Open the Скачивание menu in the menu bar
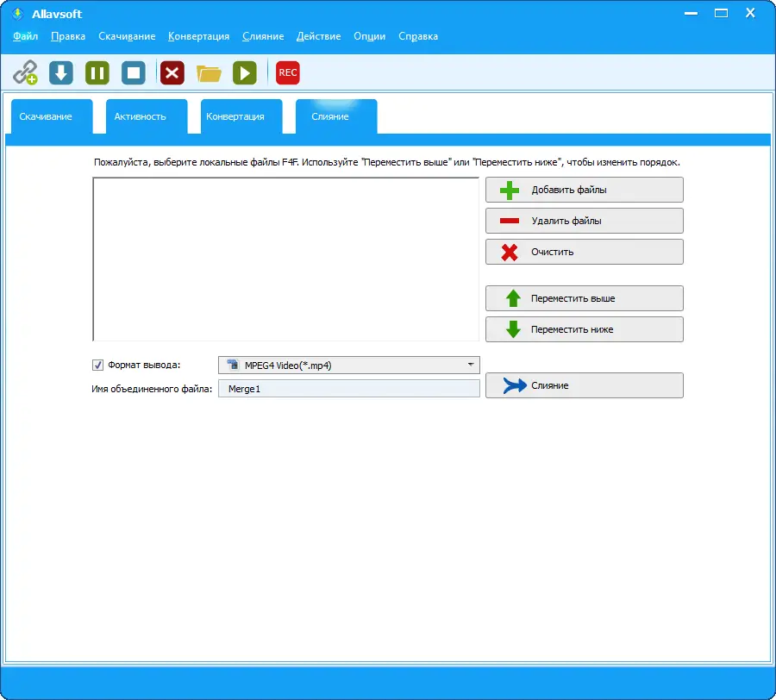 [x=127, y=36]
